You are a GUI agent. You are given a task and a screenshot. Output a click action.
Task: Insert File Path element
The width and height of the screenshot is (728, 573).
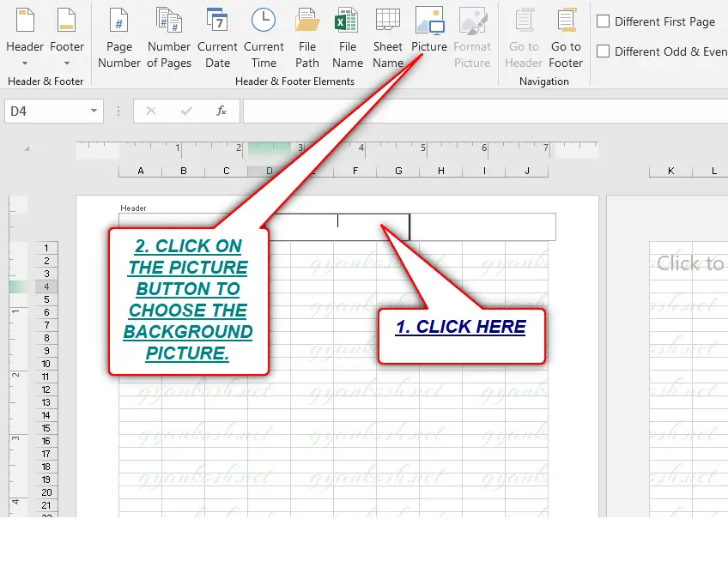click(306, 37)
